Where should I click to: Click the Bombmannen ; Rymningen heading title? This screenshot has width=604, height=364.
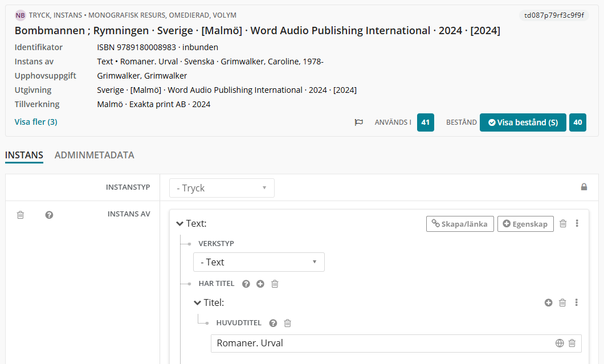[x=258, y=31]
